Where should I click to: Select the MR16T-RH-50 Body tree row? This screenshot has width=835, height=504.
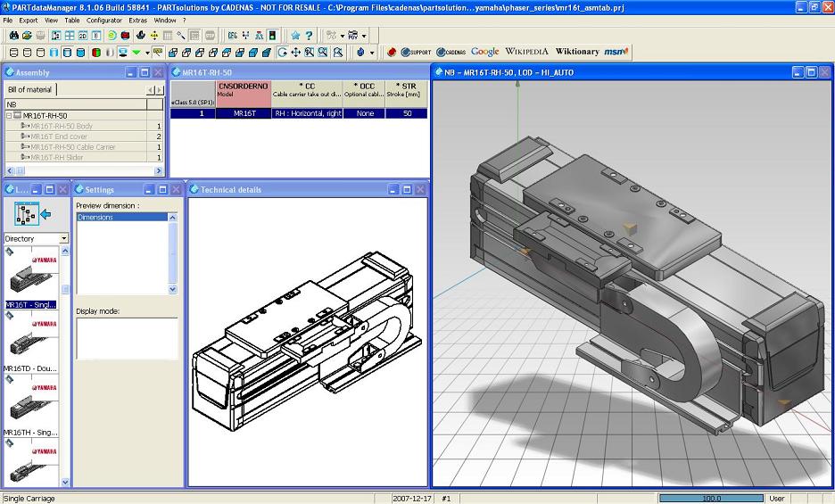(84, 127)
